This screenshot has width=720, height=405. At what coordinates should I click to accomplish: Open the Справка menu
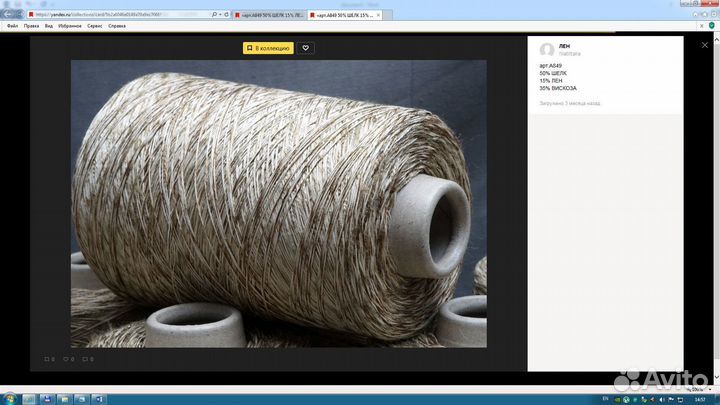click(x=117, y=26)
